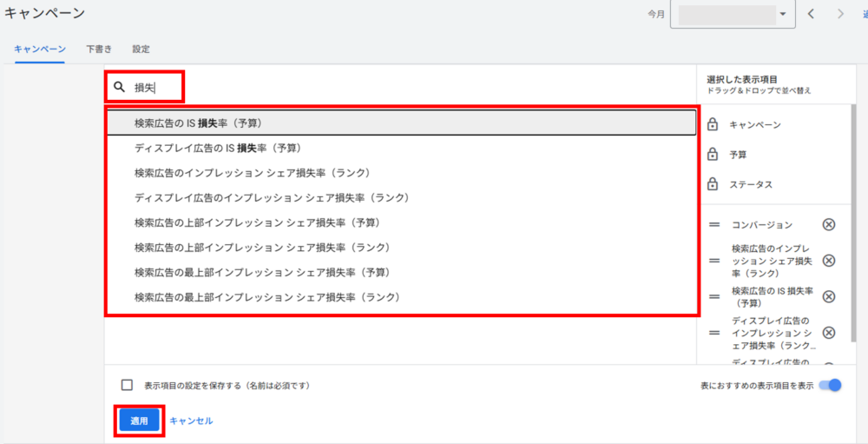Remove 検索広告のインプレッション シェア損失率（ランク） from selected columns

[828, 261]
